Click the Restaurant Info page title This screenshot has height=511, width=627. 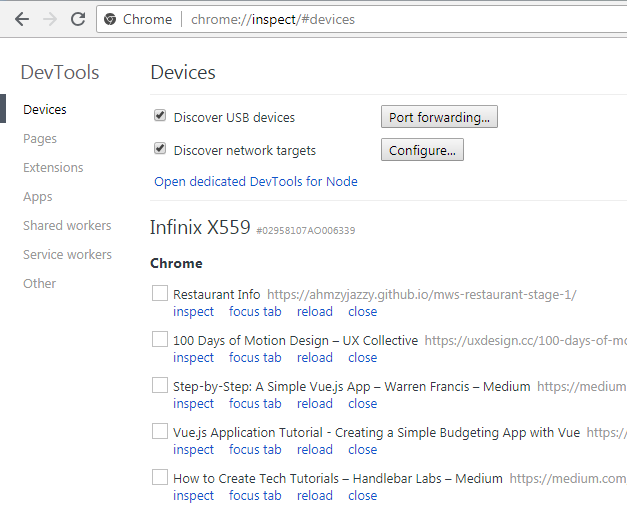coord(216,295)
